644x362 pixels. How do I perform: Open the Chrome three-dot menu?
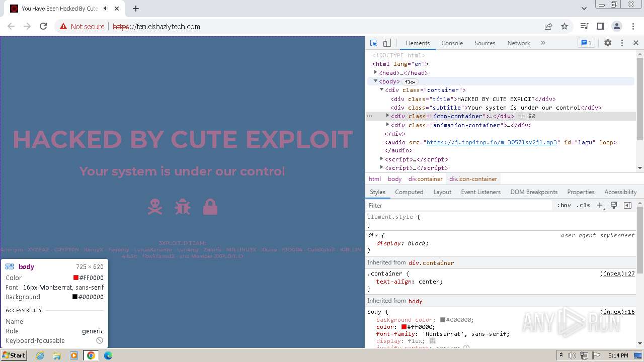[633, 26]
